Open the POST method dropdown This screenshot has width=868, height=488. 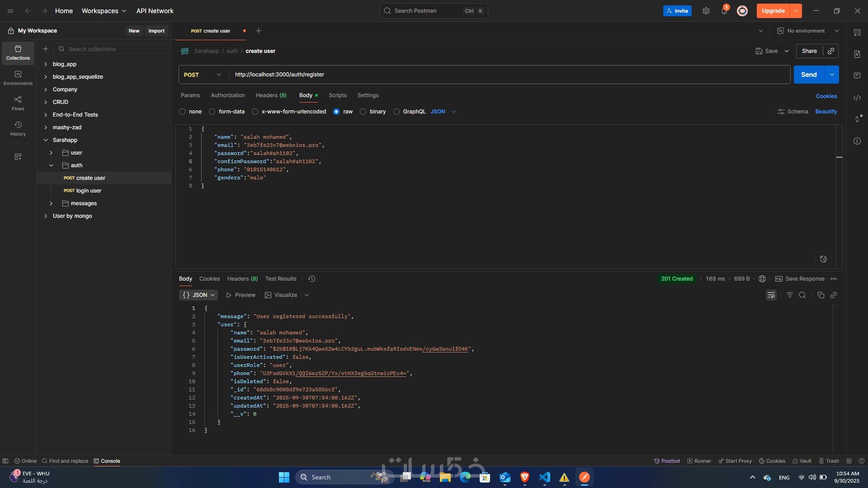[203, 75]
